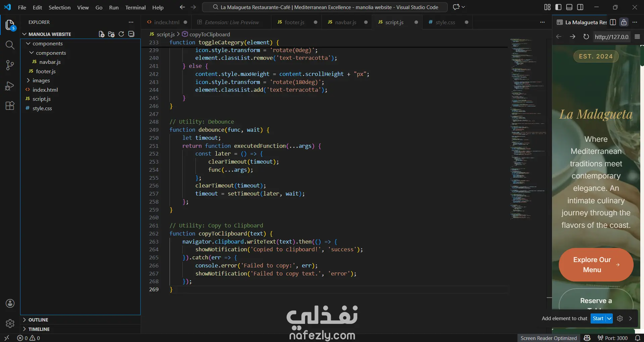This screenshot has height=342, width=644.
Task: Switch to the index.html tab
Action: (x=166, y=22)
